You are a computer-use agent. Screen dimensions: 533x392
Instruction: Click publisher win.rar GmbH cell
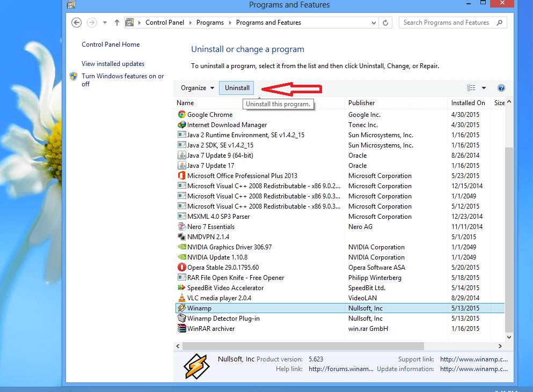(x=368, y=329)
